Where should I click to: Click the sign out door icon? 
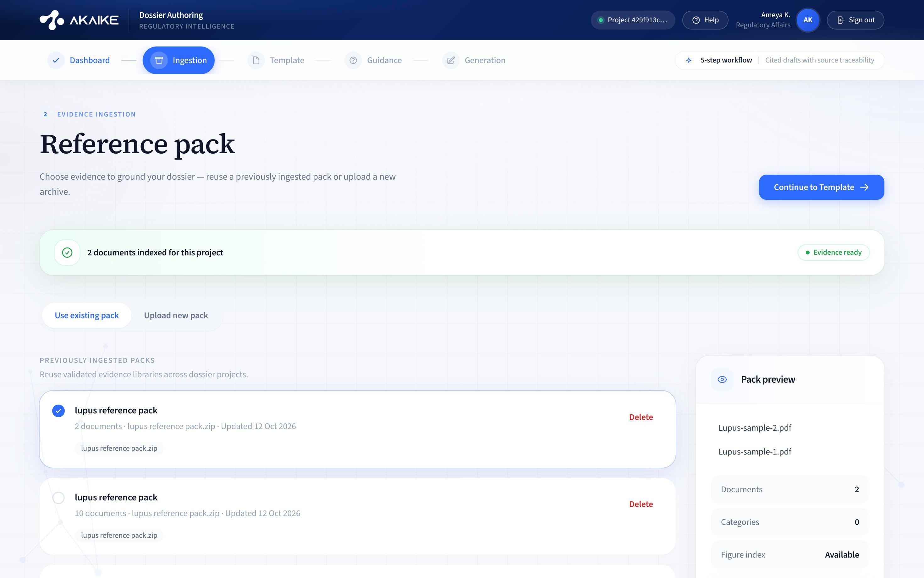(x=841, y=20)
